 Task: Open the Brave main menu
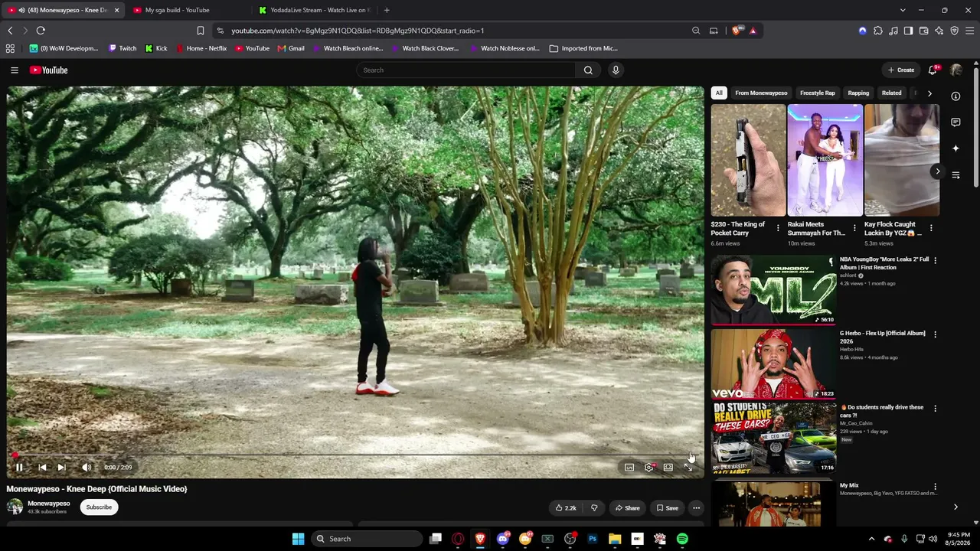tap(970, 31)
